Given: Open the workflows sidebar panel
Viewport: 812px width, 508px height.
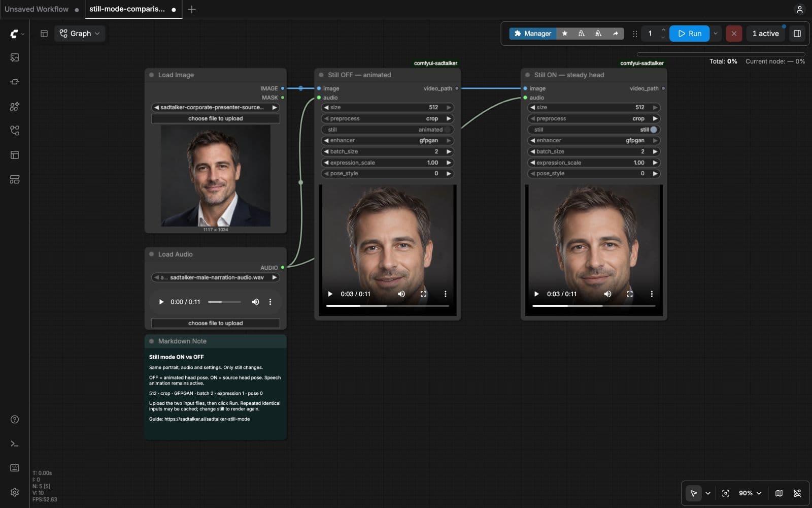Looking at the screenshot, I should pos(15,131).
